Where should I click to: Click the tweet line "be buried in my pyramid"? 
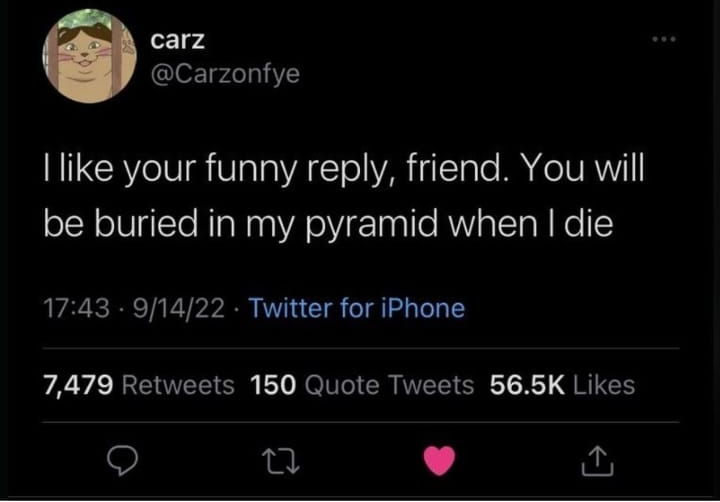tap(328, 225)
